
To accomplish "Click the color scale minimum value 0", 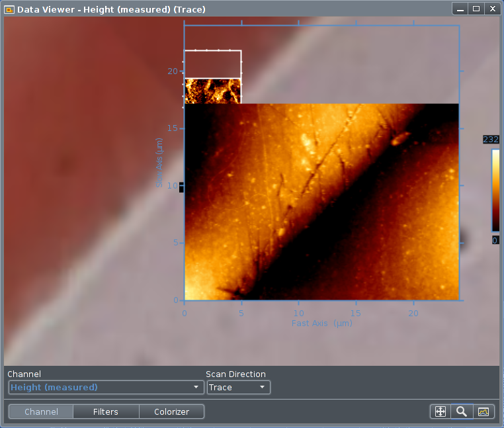I will pos(495,240).
